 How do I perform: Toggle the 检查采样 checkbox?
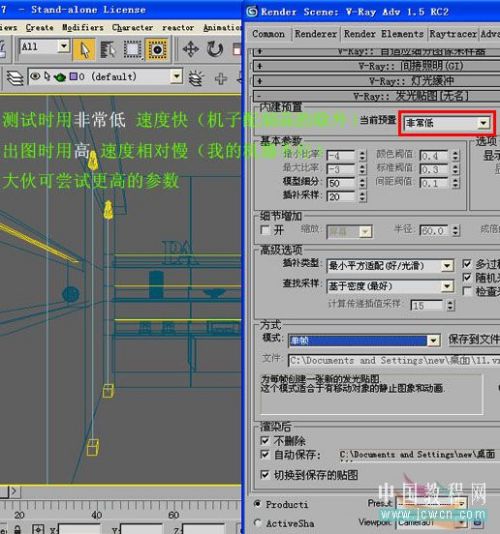point(467,291)
